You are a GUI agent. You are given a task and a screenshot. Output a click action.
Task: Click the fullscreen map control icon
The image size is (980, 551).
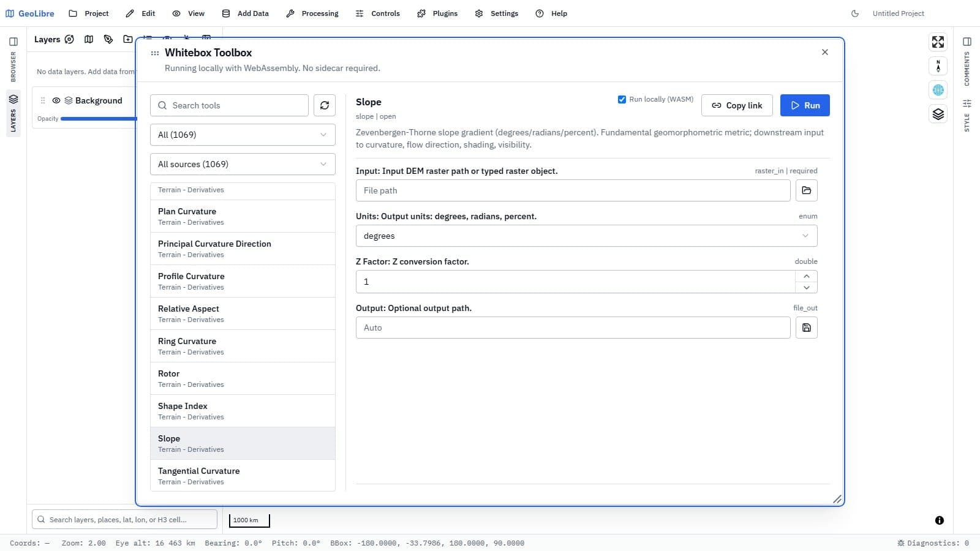click(938, 42)
